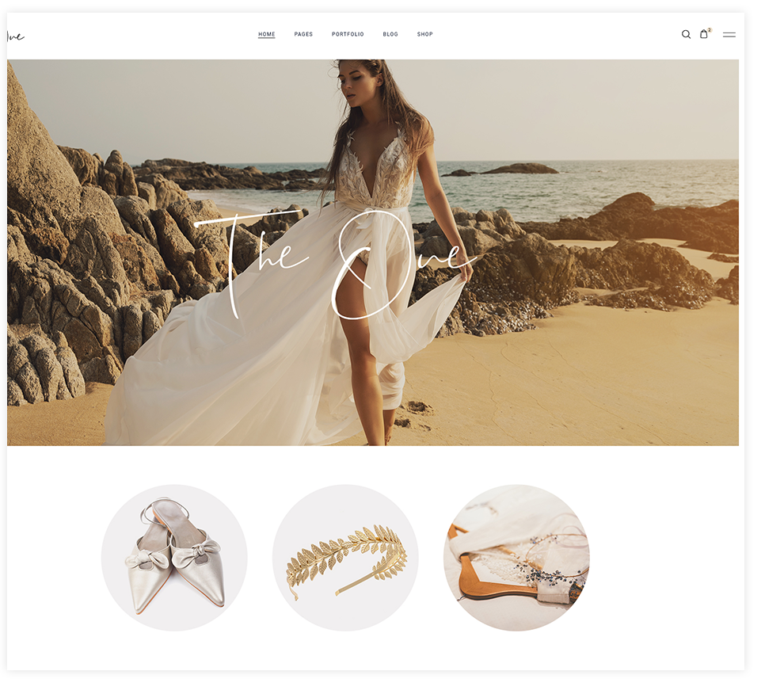Image resolution: width=784 pixels, height=694 pixels.
Task: Click the handwritten site logo
Action: [16, 36]
